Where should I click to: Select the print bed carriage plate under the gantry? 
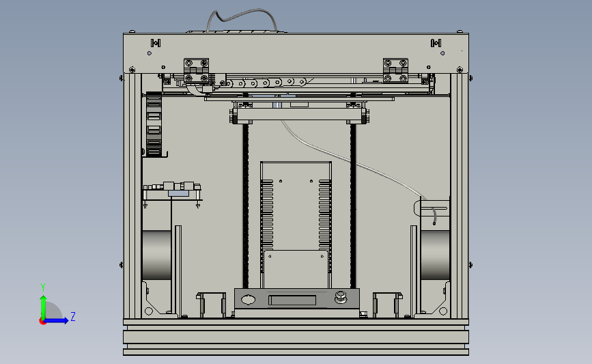[299, 115]
